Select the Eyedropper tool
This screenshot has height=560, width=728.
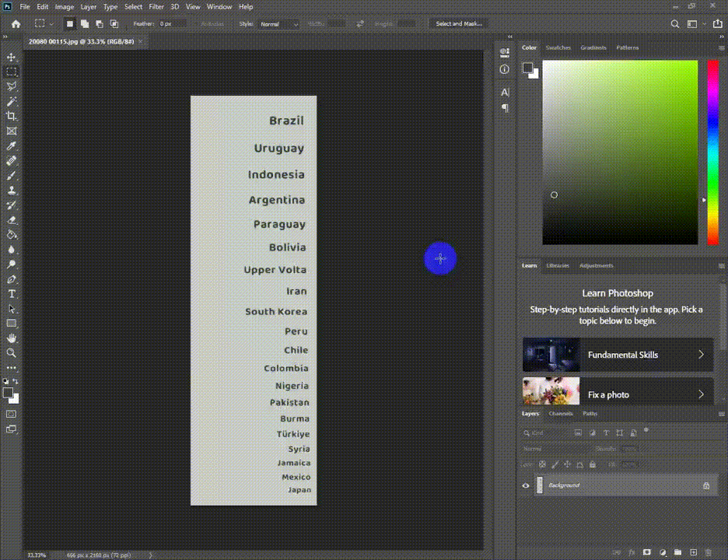[x=11, y=145]
